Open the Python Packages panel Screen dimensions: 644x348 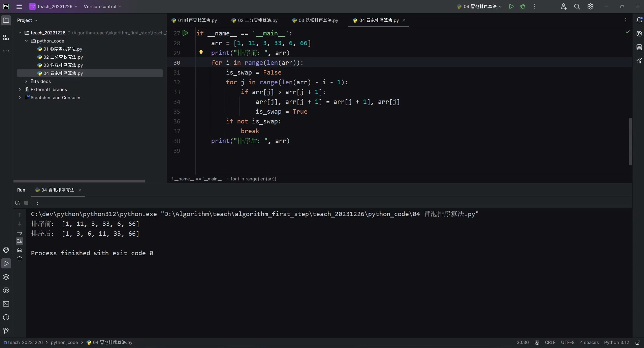point(6,277)
